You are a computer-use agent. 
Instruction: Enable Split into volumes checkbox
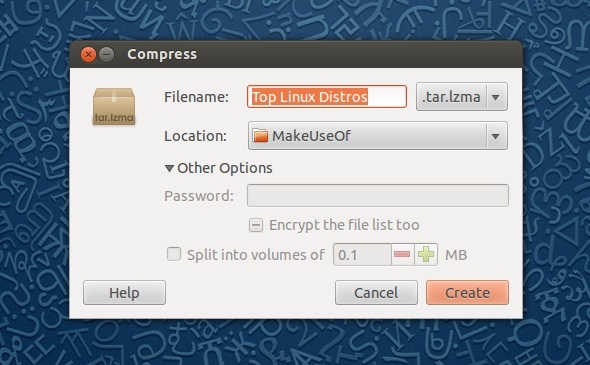[x=174, y=254]
